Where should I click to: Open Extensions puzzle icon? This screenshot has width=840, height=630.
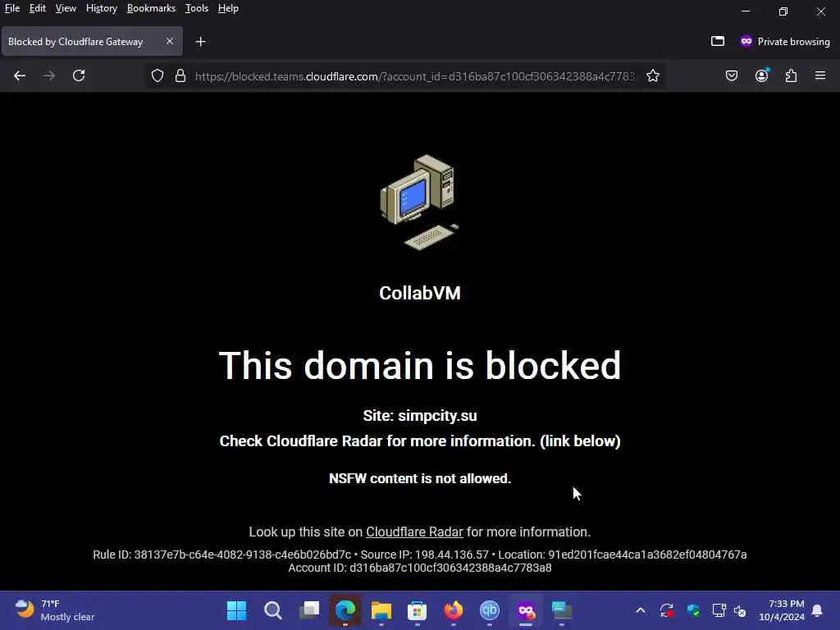coord(792,75)
